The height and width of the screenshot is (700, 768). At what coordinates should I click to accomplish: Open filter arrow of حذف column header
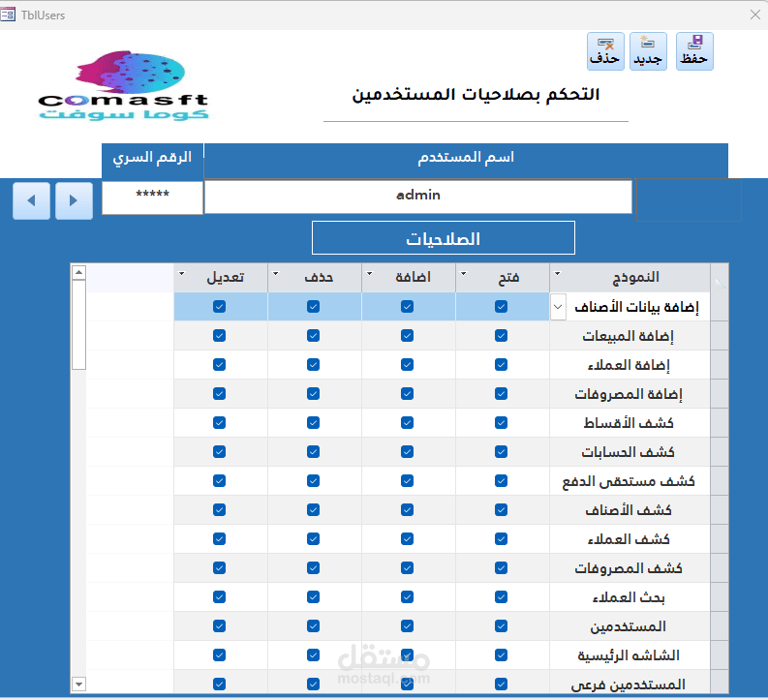pyautogui.click(x=275, y=273)
